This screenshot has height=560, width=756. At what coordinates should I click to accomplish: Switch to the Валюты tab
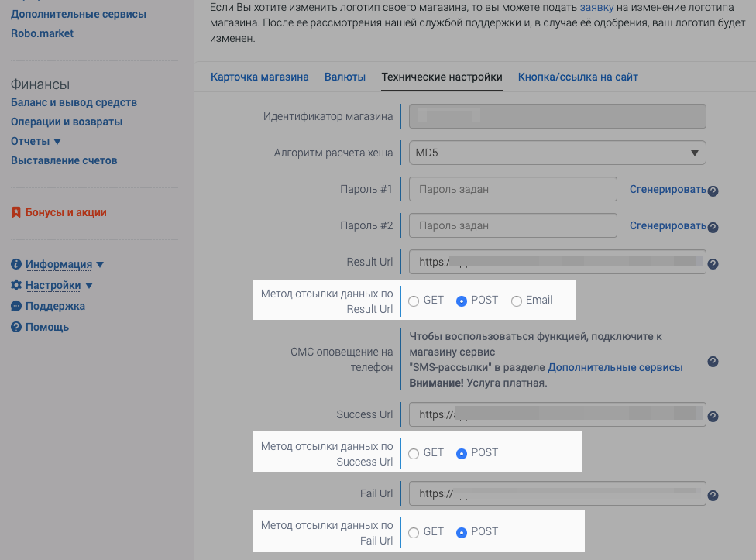(x=345, y=77)
